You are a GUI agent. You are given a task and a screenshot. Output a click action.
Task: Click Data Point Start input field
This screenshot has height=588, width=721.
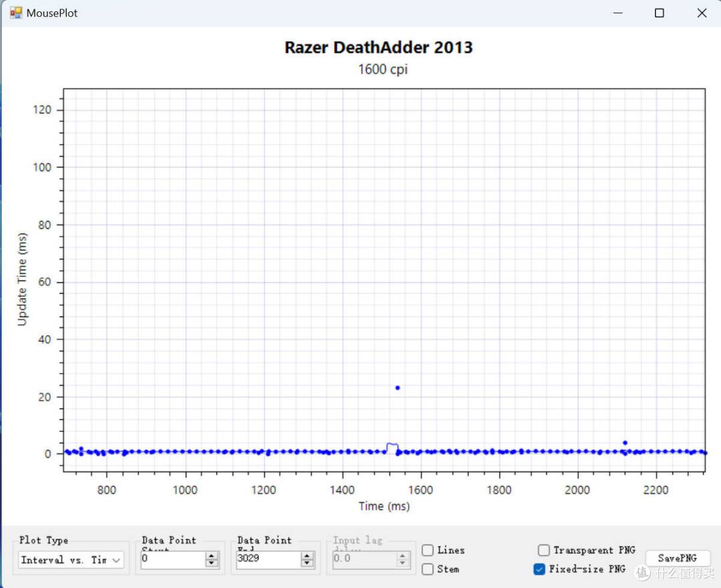point(174,559)
